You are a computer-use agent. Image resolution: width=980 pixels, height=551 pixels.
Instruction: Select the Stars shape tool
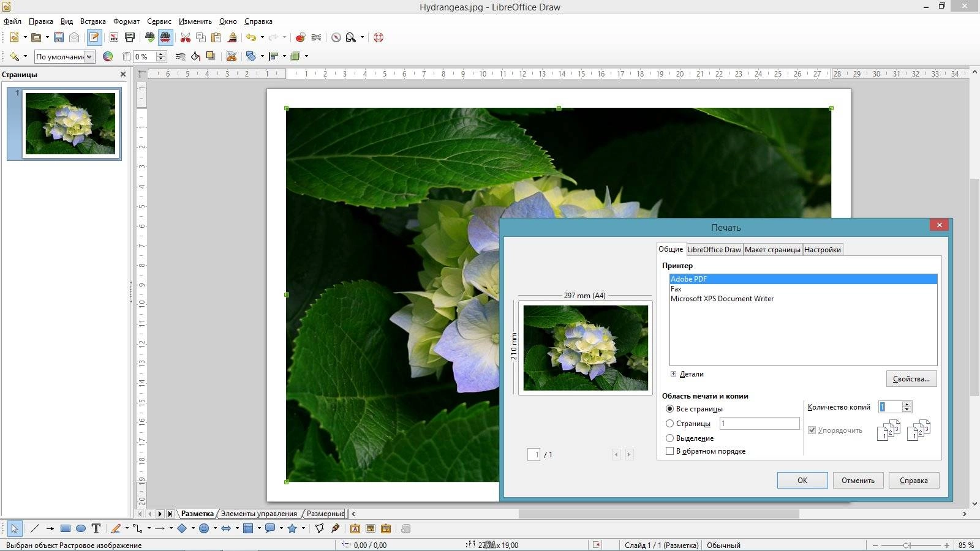(292, 528)
